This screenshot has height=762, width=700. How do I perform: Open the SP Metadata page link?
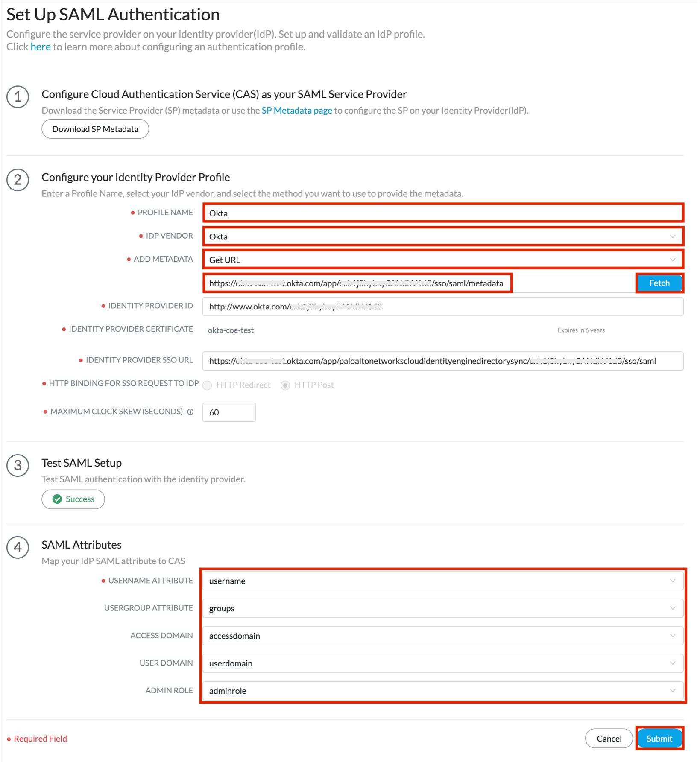coord(297,111)
